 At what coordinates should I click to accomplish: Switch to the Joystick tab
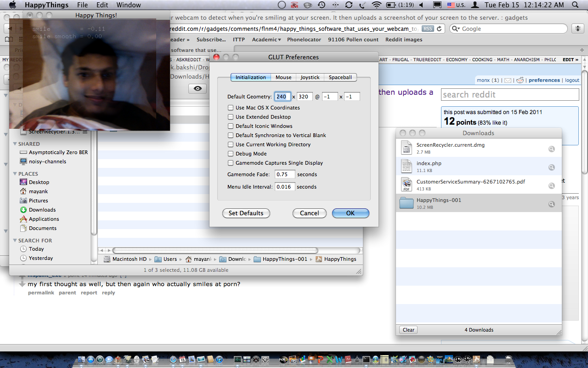tap(310, 77)
